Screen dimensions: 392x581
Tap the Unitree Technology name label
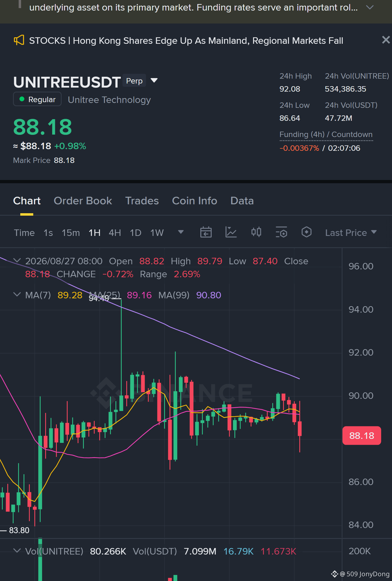109,100
